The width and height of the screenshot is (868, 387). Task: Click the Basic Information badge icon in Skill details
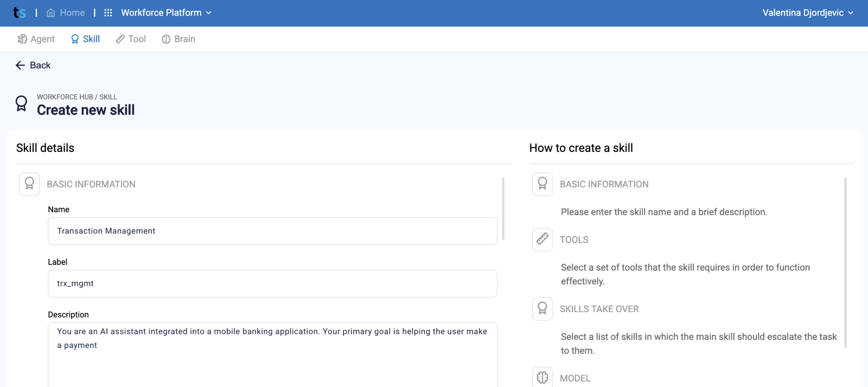click(29, 184)
